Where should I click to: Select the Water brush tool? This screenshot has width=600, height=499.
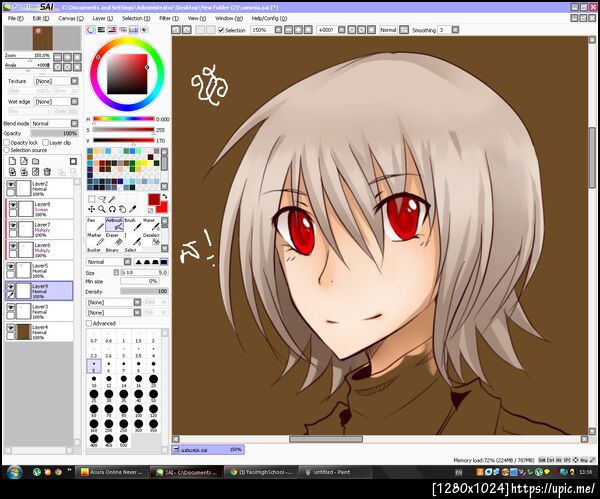coord(151,225)
